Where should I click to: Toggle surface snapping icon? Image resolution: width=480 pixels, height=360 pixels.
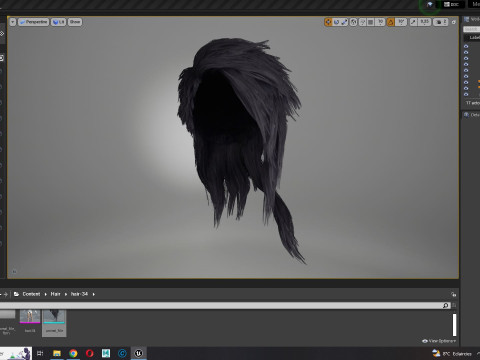363,22
